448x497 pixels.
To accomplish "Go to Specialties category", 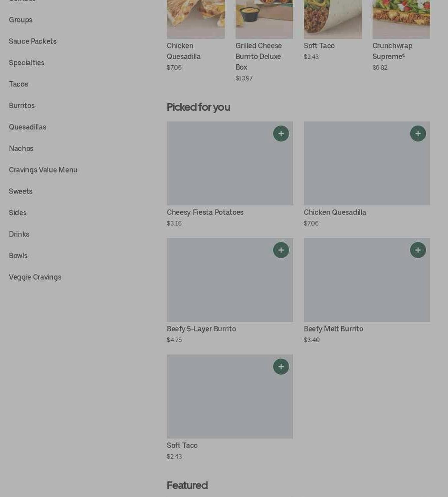I will pos(27,63).
